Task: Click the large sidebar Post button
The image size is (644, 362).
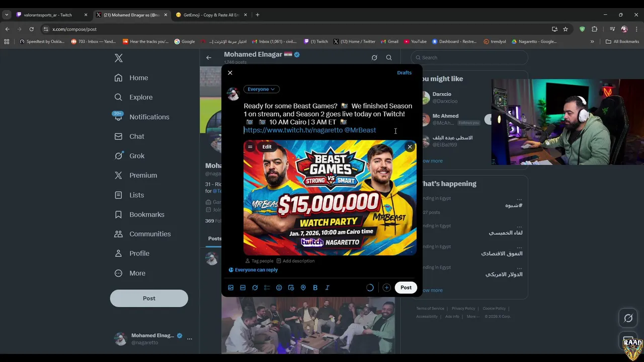Action: click(149, 298)
